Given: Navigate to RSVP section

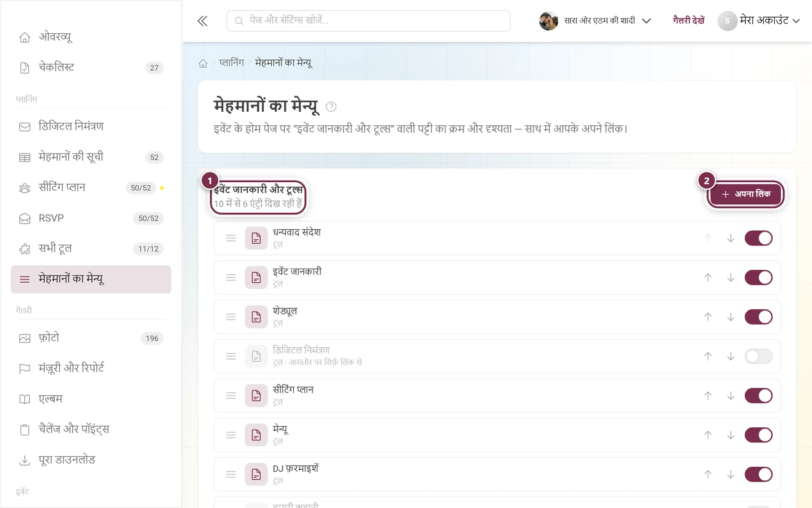Looking at the screenshot, I should (x=91, y=218).
